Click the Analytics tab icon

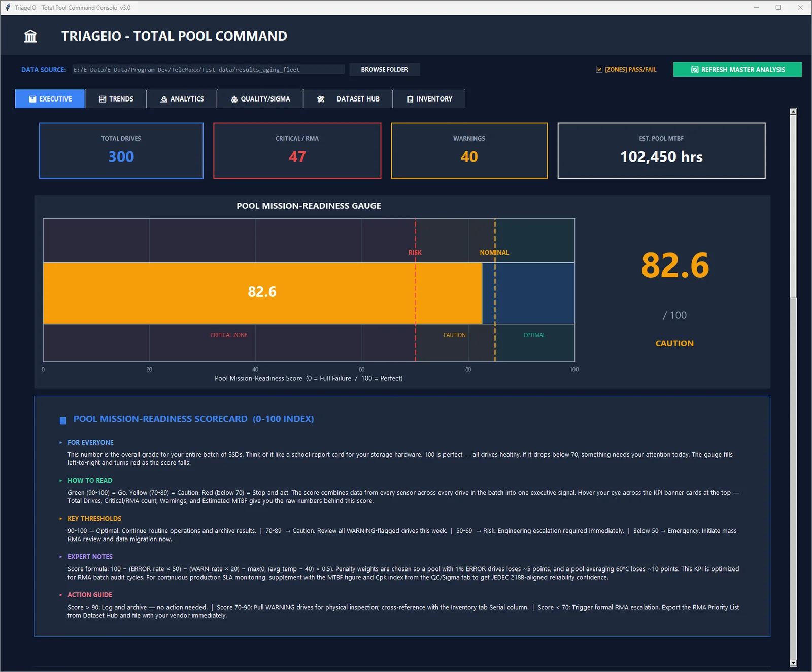(164, 99)
